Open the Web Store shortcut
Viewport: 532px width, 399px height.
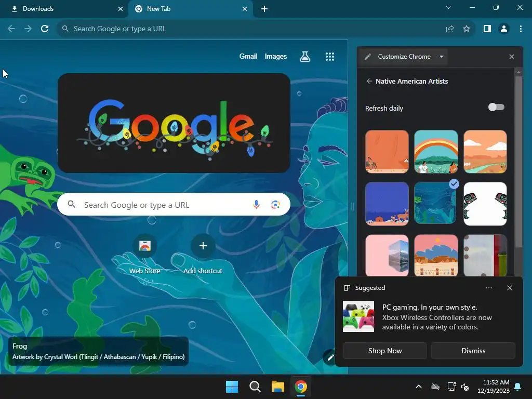click(x=144, y=254)
